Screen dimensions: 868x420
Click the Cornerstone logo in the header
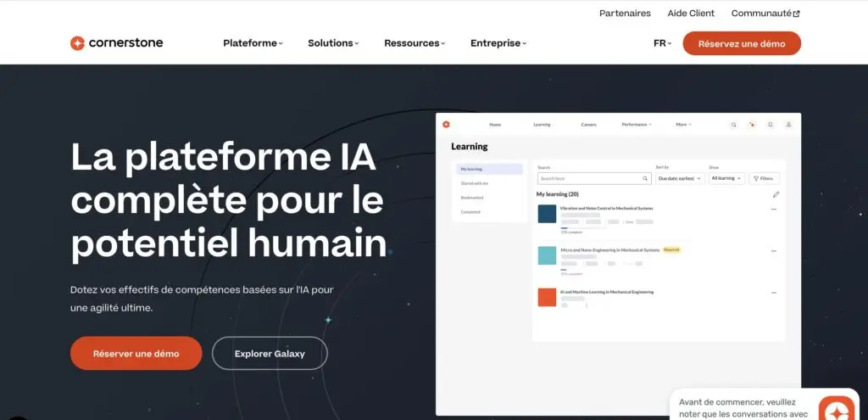point(116,42)
